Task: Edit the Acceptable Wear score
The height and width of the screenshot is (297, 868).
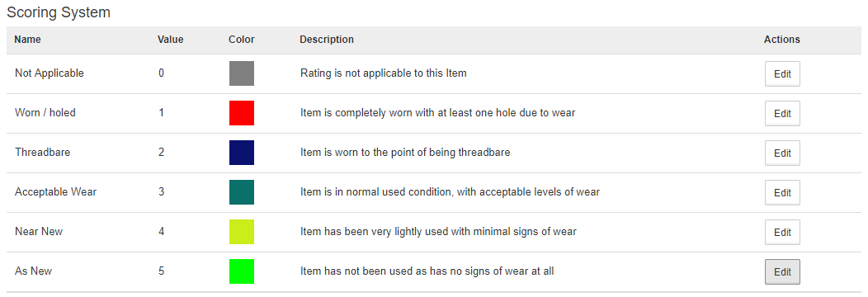Action: (x=782, y=192)
